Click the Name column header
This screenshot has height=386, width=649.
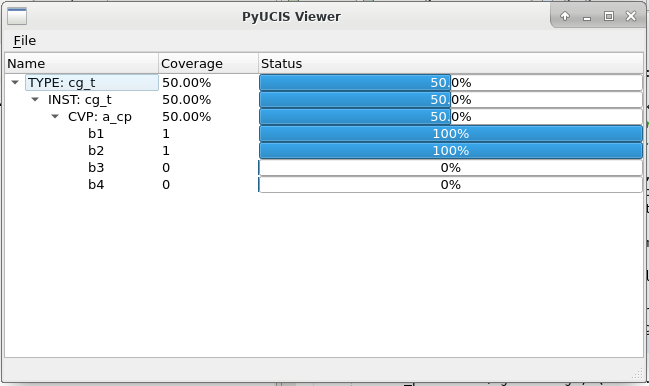point(82,63)
